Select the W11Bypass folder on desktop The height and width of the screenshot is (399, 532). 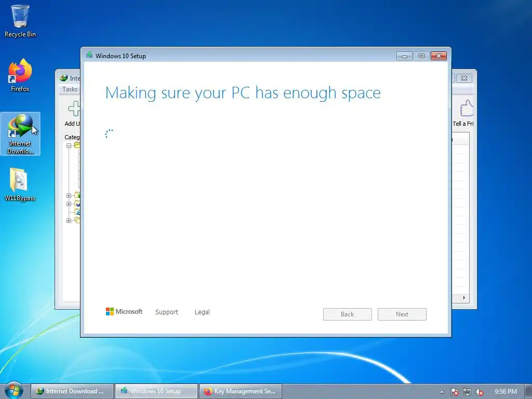point(20,184)
